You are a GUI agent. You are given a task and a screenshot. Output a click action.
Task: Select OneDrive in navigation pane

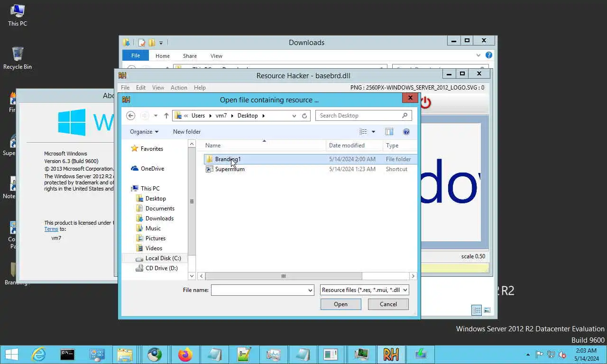point(152,169)
